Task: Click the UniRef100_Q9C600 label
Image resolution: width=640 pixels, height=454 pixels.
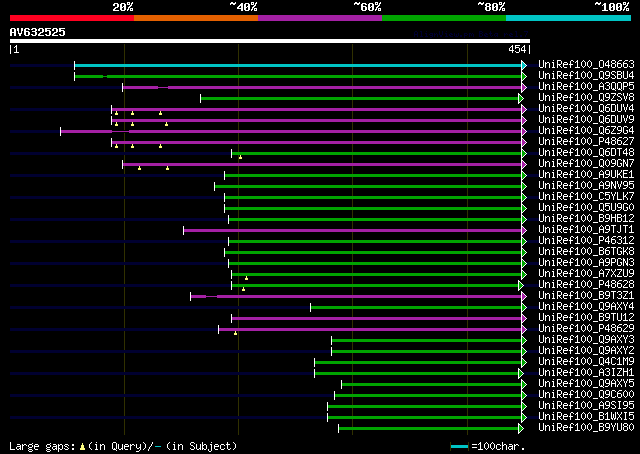Action: click(x=586, y=395)
